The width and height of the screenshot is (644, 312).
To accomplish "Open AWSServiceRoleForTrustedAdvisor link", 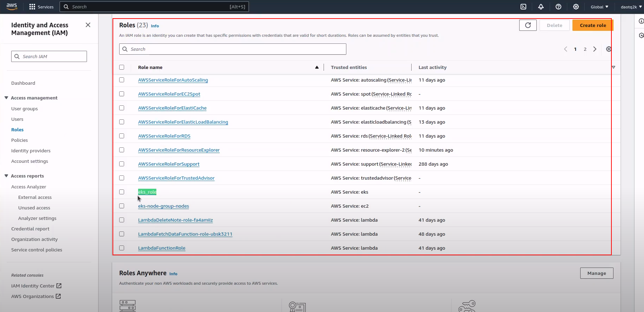I will click(176, 178).
